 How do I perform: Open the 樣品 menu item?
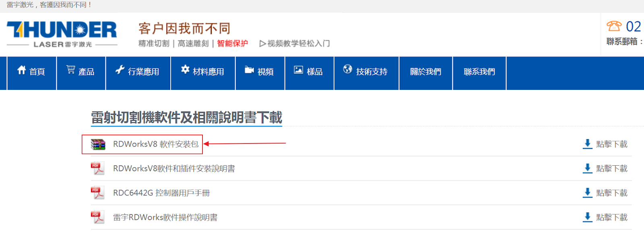pos(310,73)
